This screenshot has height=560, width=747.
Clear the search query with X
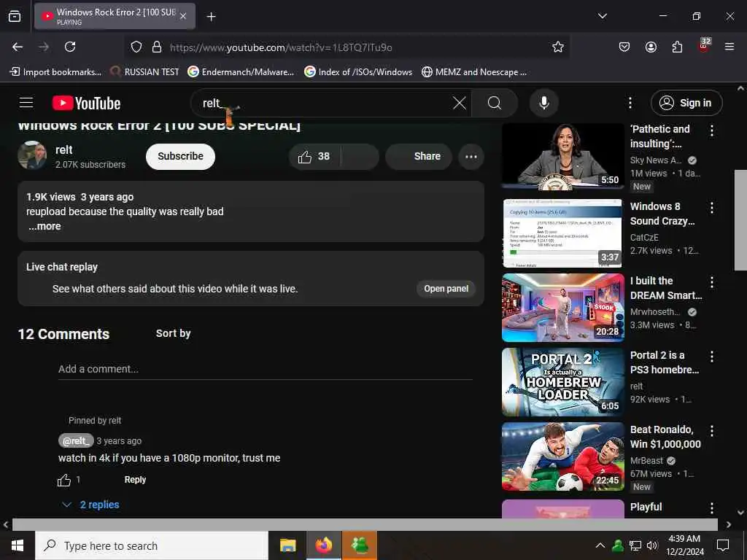coord(460,103)
